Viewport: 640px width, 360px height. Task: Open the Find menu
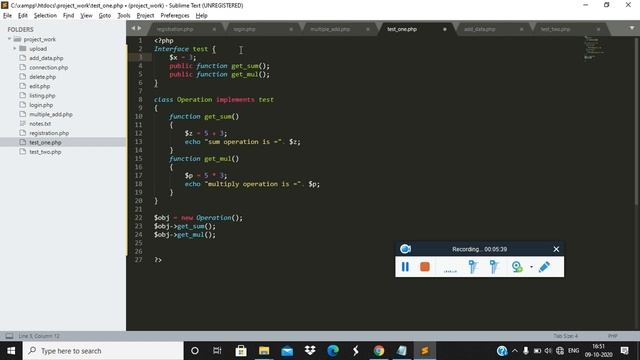tap(68, 16)
